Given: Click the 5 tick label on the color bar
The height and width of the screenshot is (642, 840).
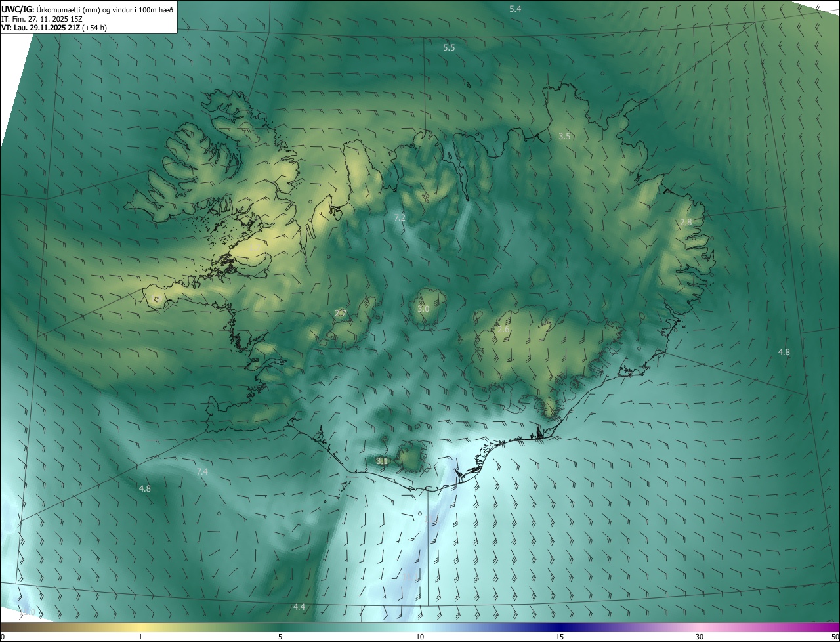Looking at the screenshot, I should pyautogui.click(x=280, y=637).
